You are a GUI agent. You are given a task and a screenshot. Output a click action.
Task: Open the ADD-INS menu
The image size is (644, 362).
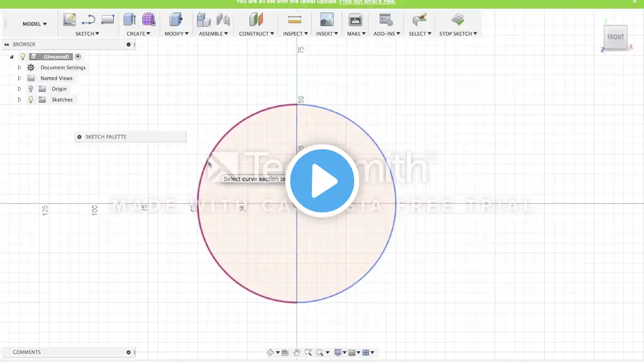[387, 34]
